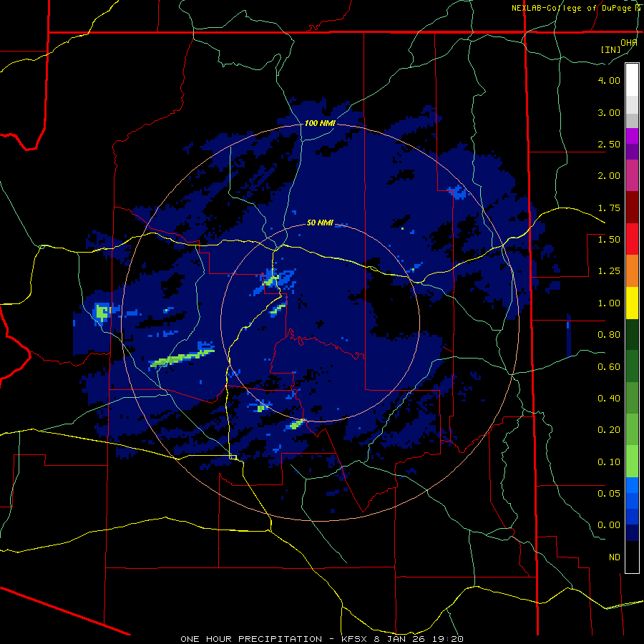The image size is (644, 644).
Task: Click the 0.80 legend value
Action: click(609, 335)
